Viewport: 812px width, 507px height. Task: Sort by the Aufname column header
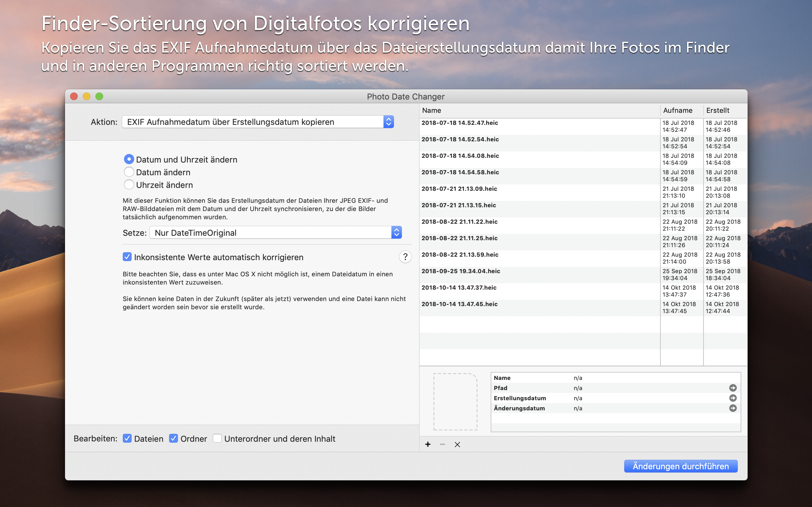pyautogui.click(x=678, y=110)
